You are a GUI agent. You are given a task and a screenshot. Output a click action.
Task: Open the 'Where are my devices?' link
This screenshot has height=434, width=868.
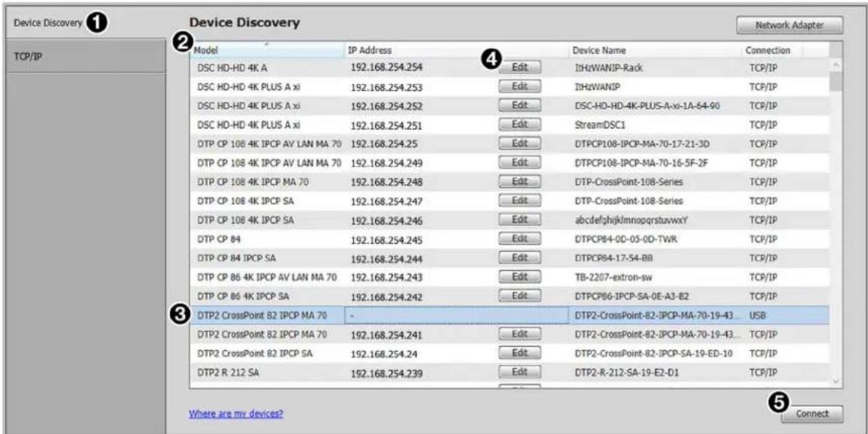tap(237, 414)
